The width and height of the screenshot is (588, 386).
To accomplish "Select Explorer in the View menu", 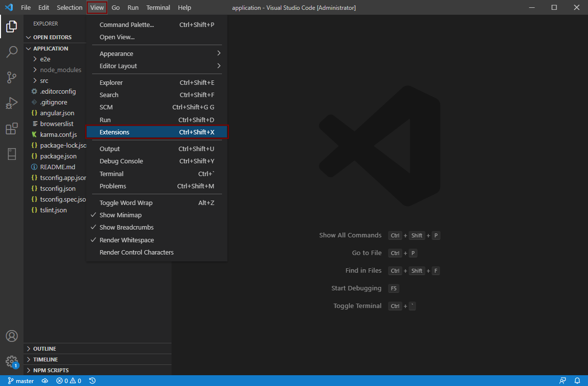I will (x=157, y=82).
